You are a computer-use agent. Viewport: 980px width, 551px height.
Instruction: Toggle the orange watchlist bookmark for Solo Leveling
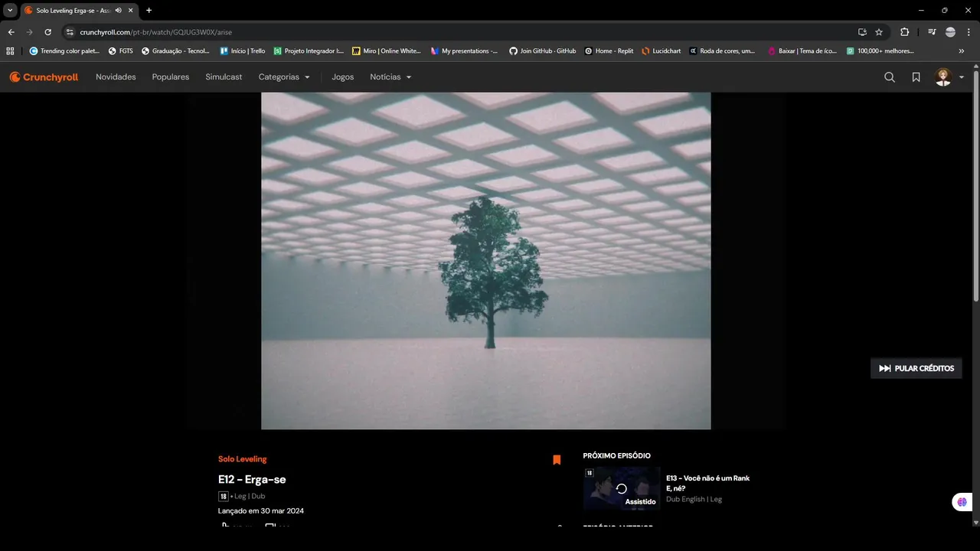click(557, 460)
